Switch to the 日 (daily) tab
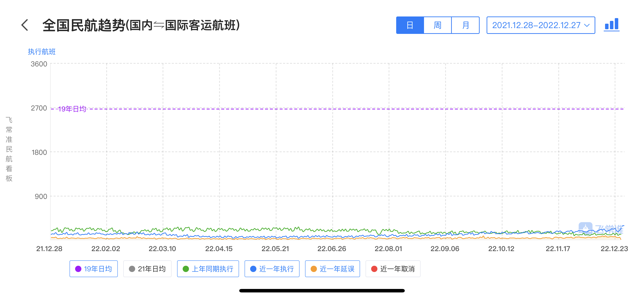The image size is (644, 298). click(x=410, y=25)
